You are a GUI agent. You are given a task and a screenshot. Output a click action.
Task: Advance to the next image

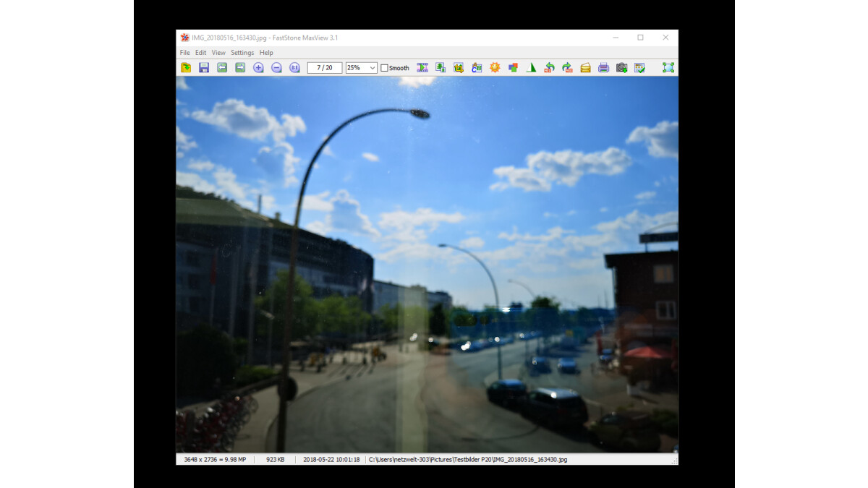(239, 67)
